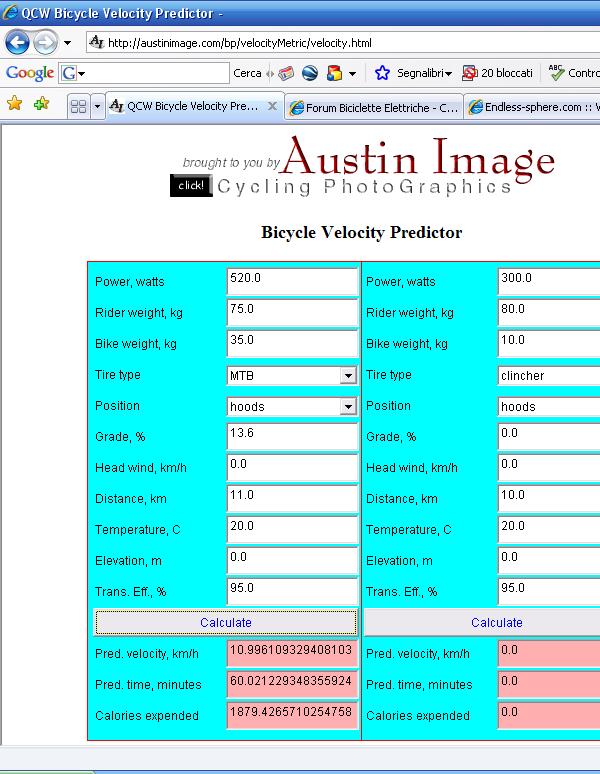Click the browser Back arrow button

point(17,43)
